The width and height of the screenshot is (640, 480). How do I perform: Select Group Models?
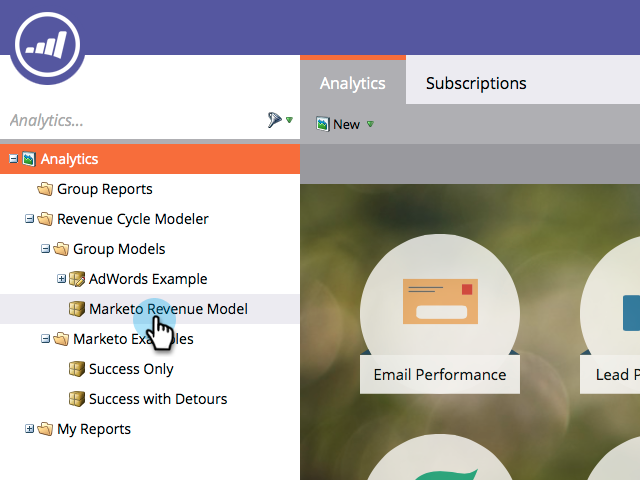[x=119, y=249]
